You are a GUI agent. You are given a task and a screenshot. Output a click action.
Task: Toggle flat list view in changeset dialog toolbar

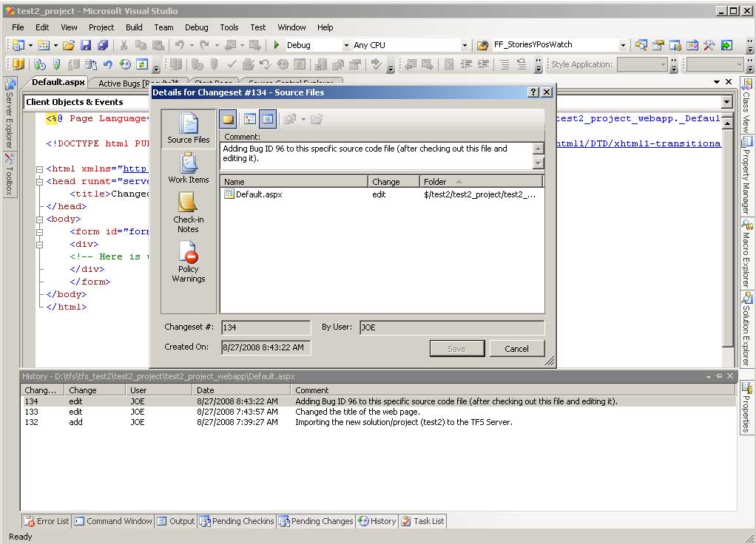[x=268, y=119]
